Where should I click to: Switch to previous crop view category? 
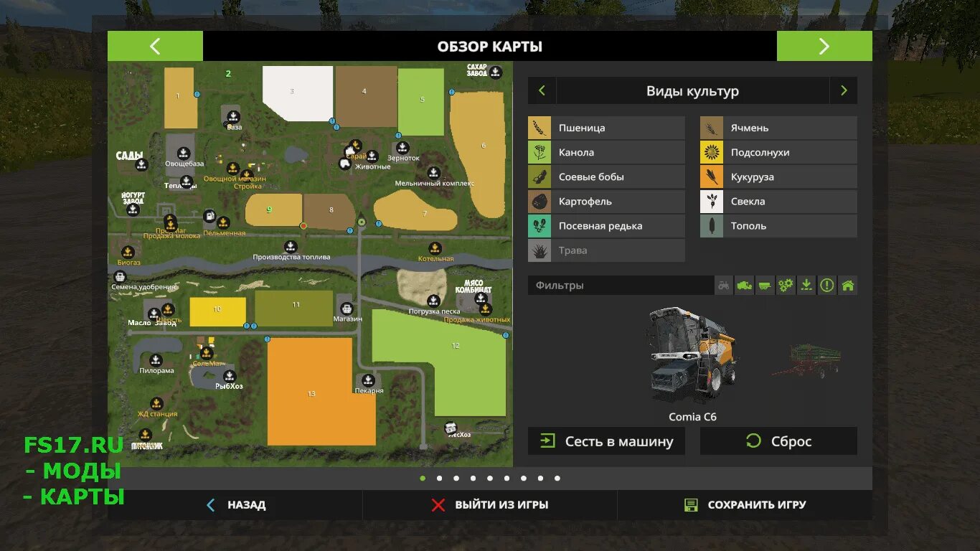[x=542, y=91]
